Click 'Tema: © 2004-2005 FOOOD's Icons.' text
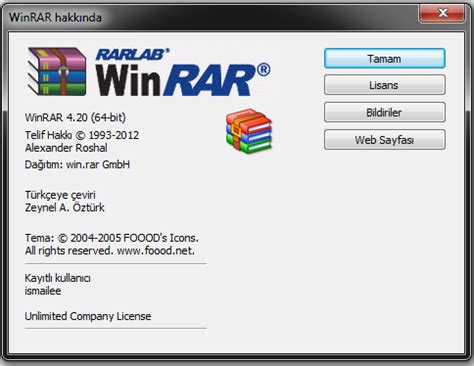474x366 pixels. tap(112, 238)
